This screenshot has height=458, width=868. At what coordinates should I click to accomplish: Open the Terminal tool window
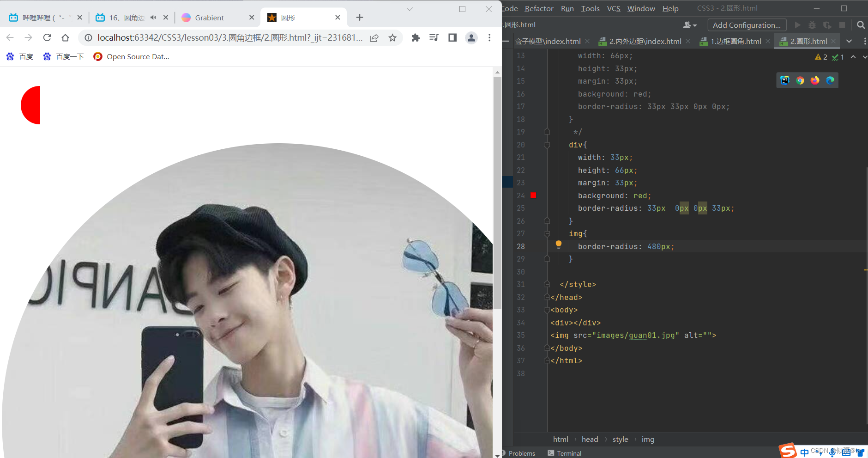(564, 453)
